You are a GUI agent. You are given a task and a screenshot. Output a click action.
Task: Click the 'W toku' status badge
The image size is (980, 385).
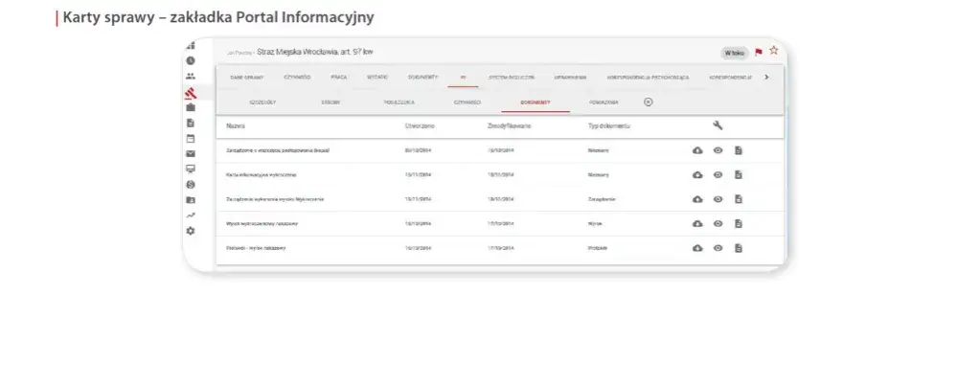tap(735, 53)
